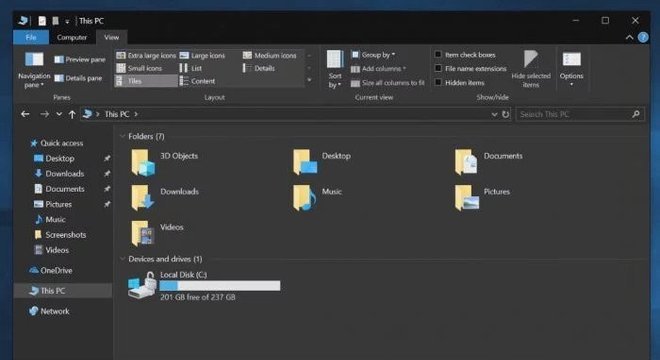Click Size all columns to fit
Viewport: 660px width, 360px height.
(x=388, y=83)
